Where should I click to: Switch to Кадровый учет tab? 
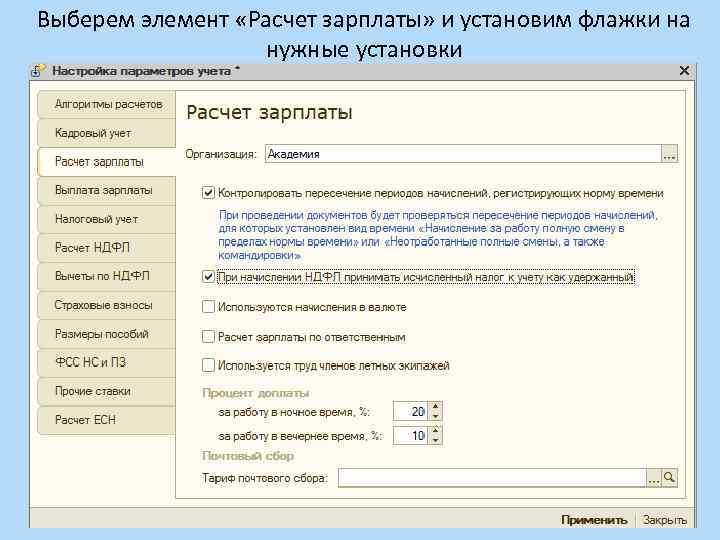coord(107,133)
